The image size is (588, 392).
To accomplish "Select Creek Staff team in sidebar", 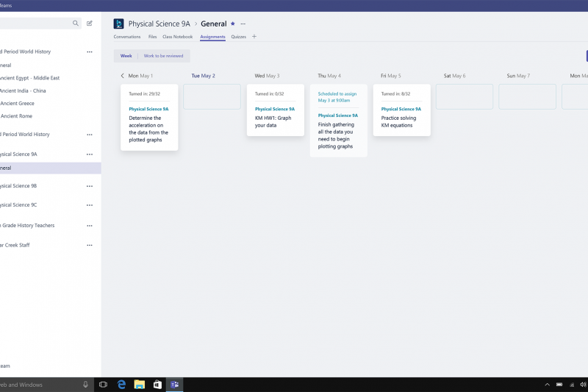I will pyautogui.click(x=15, y=246).
